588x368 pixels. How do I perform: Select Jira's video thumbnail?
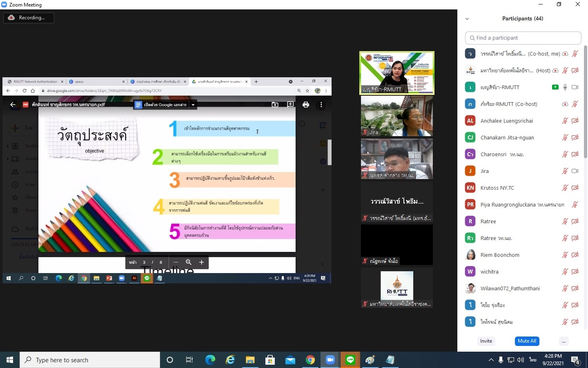pyautogui.click(x=396, y=116)
